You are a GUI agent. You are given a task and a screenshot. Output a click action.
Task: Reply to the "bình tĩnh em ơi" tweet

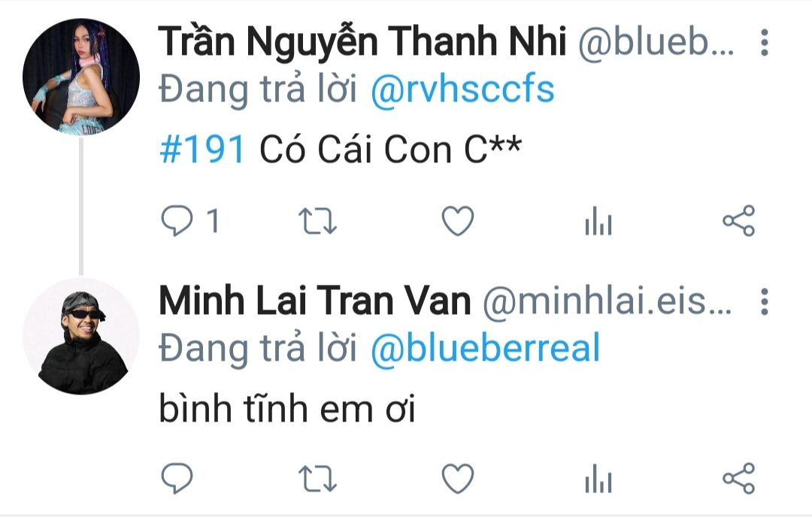tap(177, 478)
